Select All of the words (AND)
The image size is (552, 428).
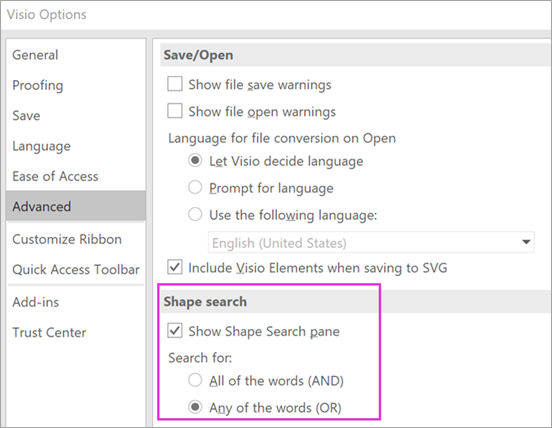(195, 380)
